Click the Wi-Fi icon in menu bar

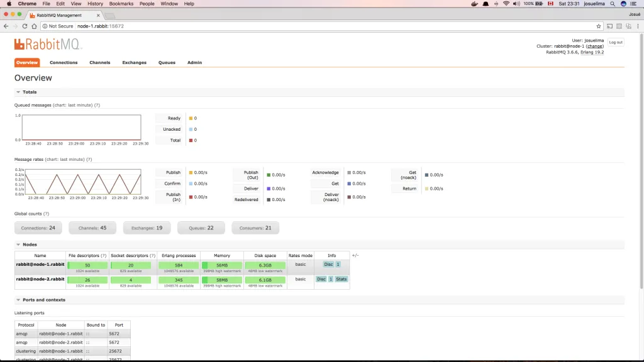506,4
